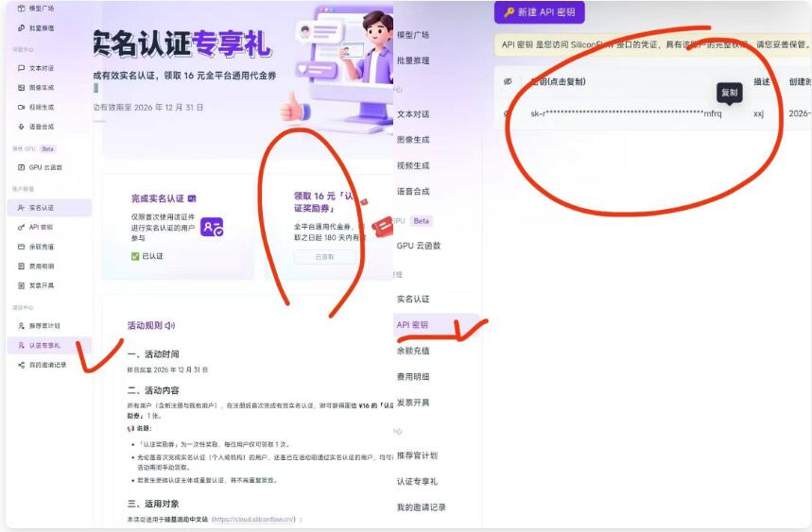Image resolution: width=812 pixels, height=532 pixels.
Task: Open 推荐官计划 icon in left sidebar
Action: click(x=21, y=325)
